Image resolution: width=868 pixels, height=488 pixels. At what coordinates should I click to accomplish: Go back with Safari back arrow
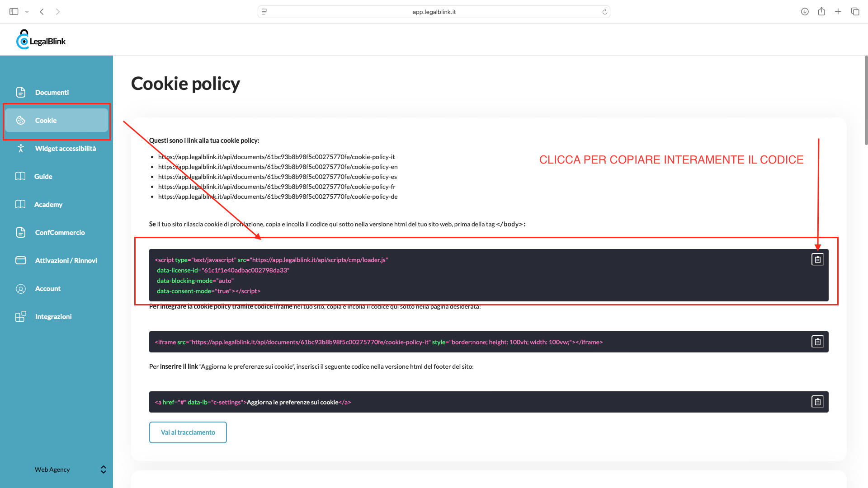coord(42,12)
